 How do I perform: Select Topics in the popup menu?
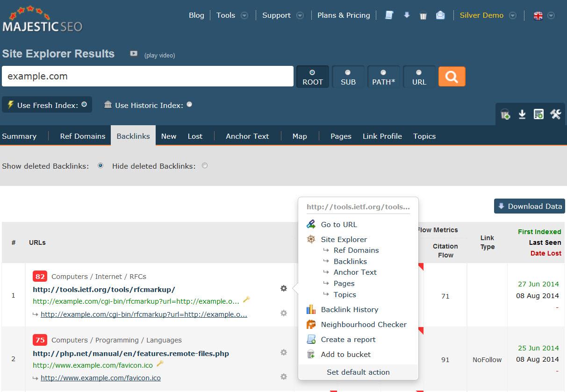[x=345, y=295]
